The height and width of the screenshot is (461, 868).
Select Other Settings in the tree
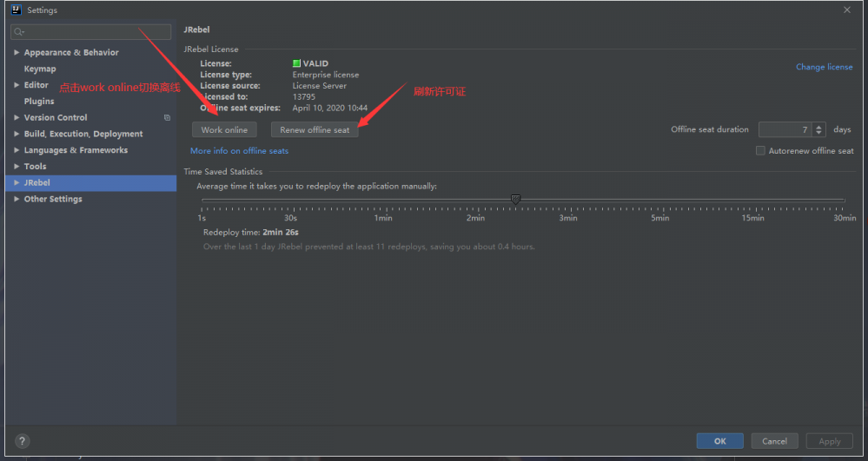coord(53,199)
